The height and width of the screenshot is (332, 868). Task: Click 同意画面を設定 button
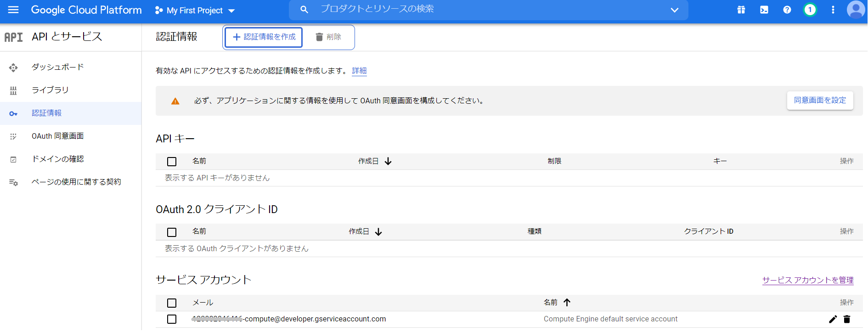click(820, 101)
